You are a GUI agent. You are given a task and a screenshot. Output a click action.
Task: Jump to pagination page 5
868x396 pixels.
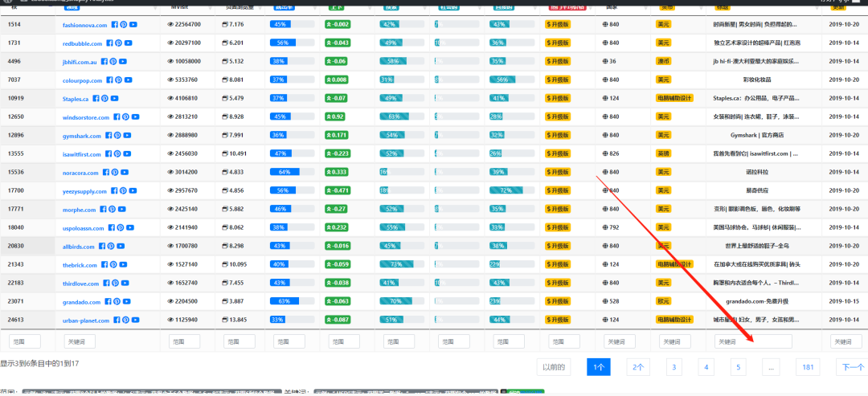[x=739, y=367]
